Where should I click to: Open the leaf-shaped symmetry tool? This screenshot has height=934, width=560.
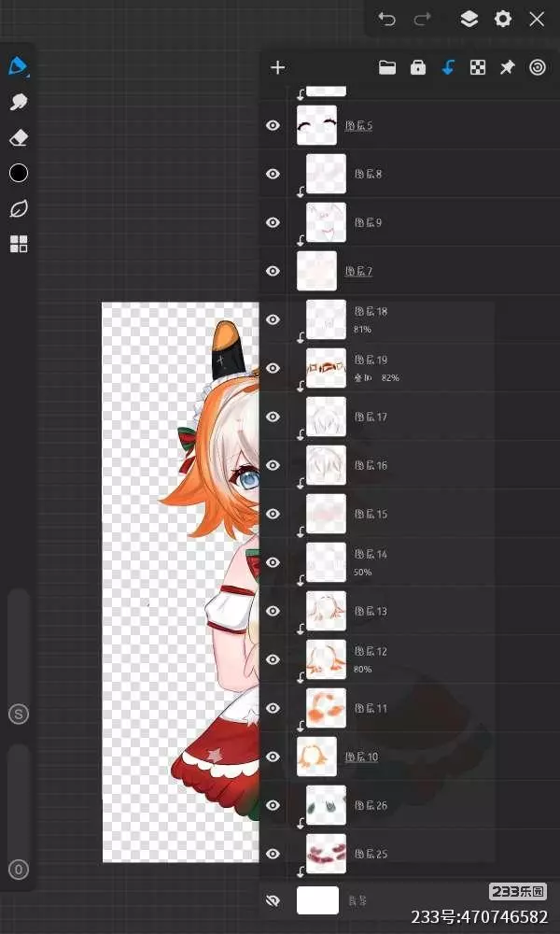tap(19, 209)
